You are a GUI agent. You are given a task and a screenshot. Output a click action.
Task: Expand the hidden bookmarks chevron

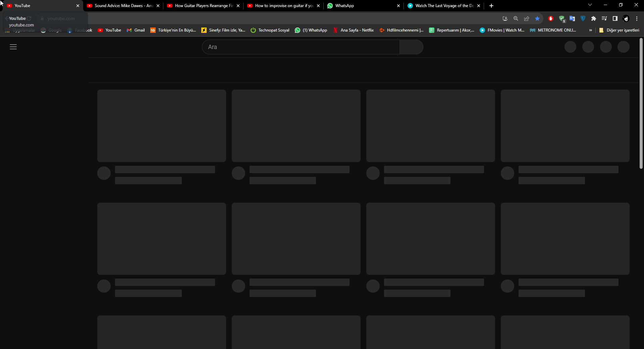point(590,30)
